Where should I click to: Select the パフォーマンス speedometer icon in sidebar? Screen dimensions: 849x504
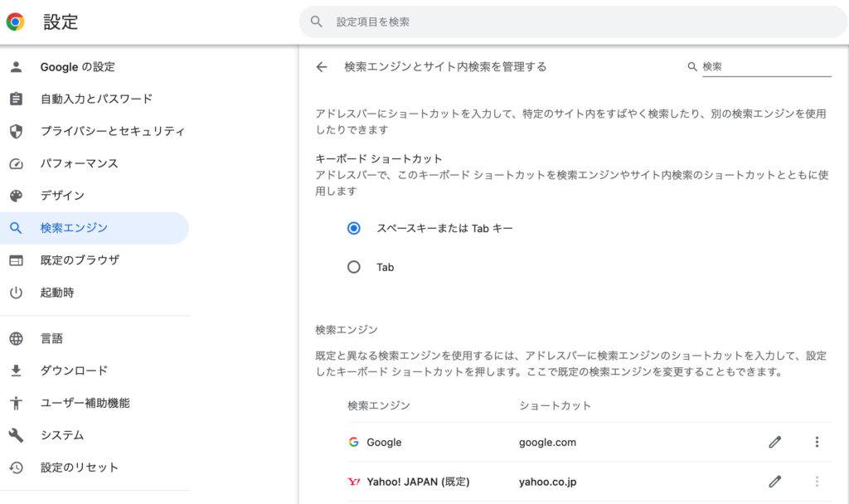pos(17,163)
